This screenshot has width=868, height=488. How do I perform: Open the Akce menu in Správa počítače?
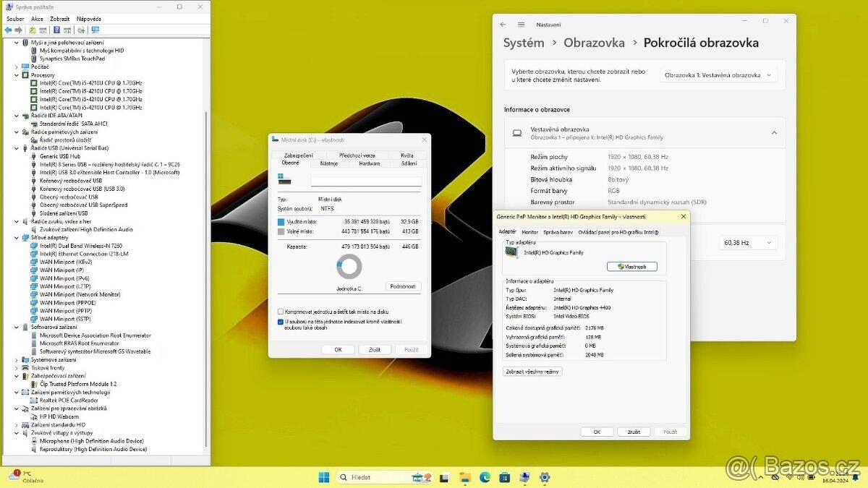(x=37, y=18)
